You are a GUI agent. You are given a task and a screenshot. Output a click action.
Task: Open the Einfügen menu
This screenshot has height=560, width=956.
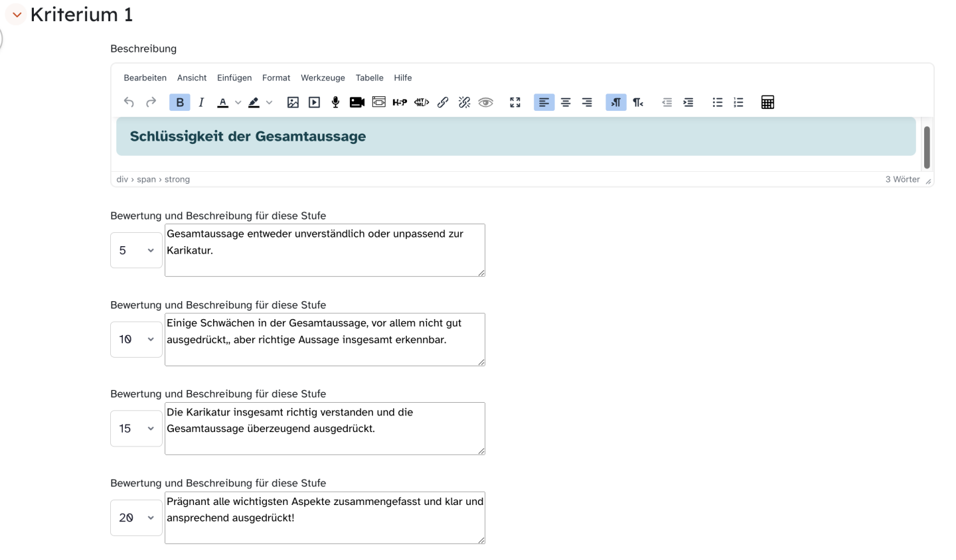point(234,78)
